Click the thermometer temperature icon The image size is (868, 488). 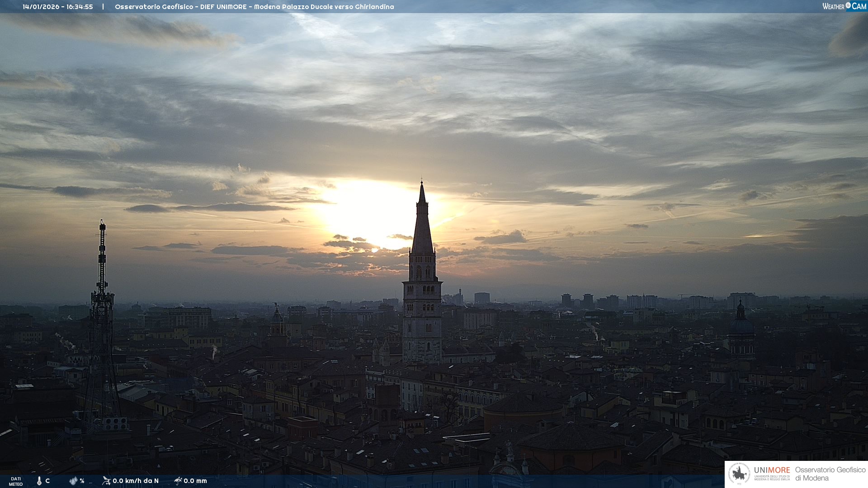pyautogui.click(x=39, y=481)
